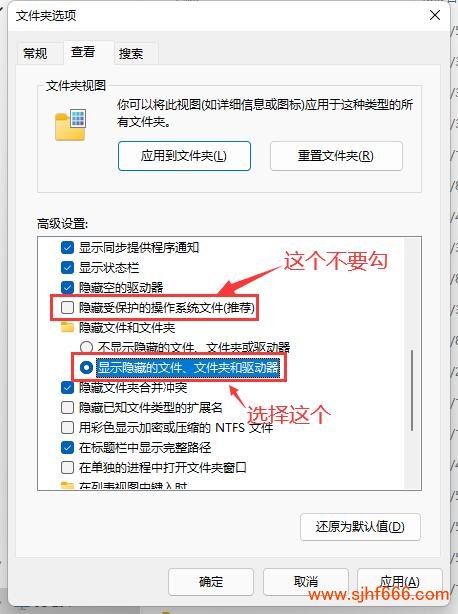Switch to the 常规 tab
Screen dimensions: 458x614
[x=35, y=53]
